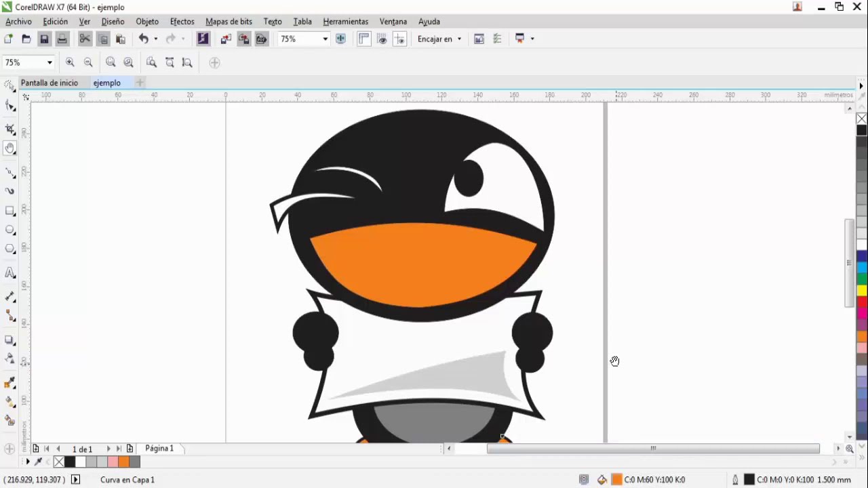This screenshot has width=868, height=488.
Task: Select the Color Eyedropper tool
Action: point(9,382)
